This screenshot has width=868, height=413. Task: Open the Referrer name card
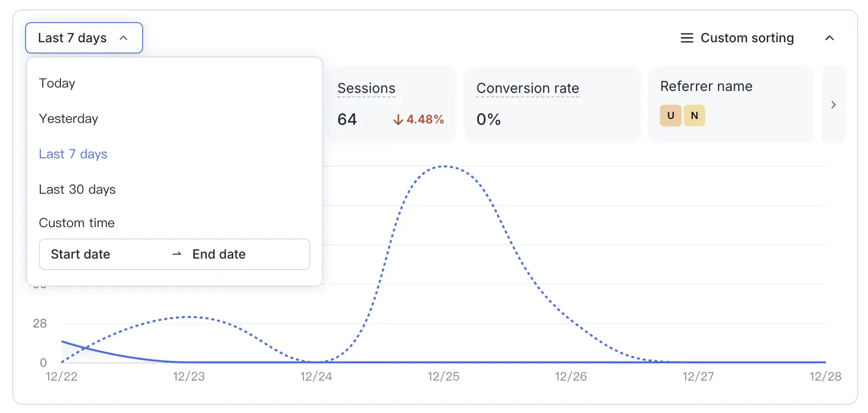pyautogui.click(x=706, y=87)
